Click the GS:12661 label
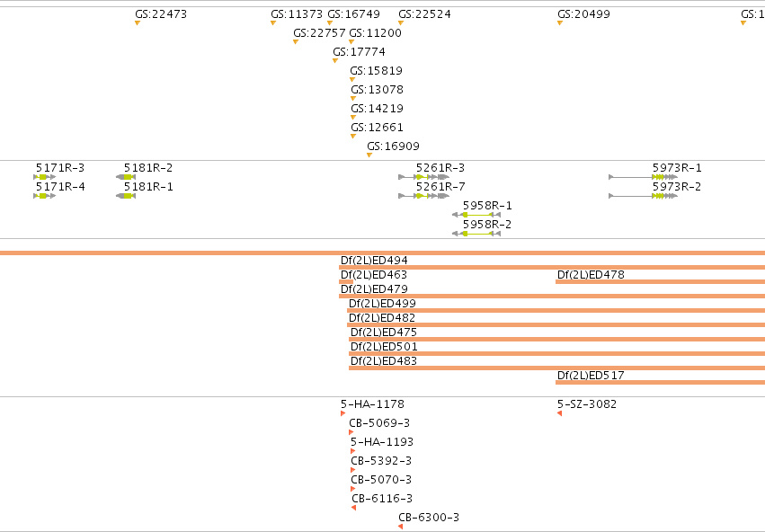Screen dimensions: 765x532 (x=378, y=128)
